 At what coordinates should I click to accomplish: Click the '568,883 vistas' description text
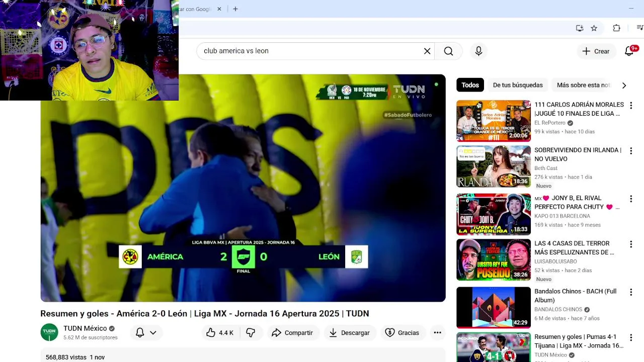[x=66, y=357]
